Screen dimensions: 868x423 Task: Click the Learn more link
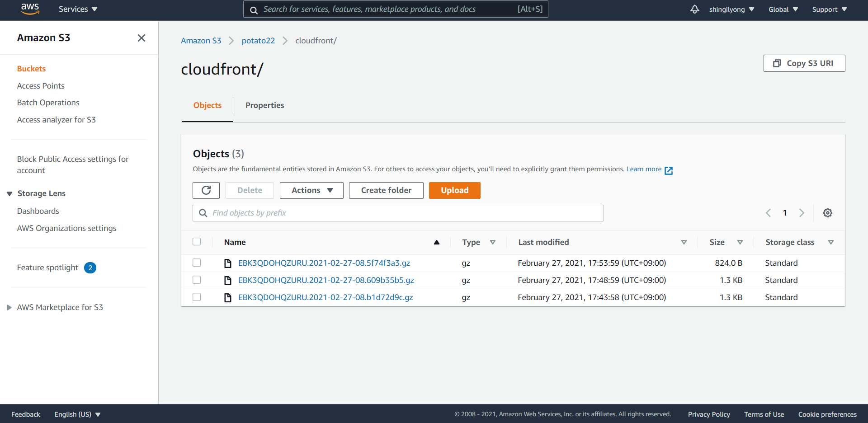click(644, 169)
